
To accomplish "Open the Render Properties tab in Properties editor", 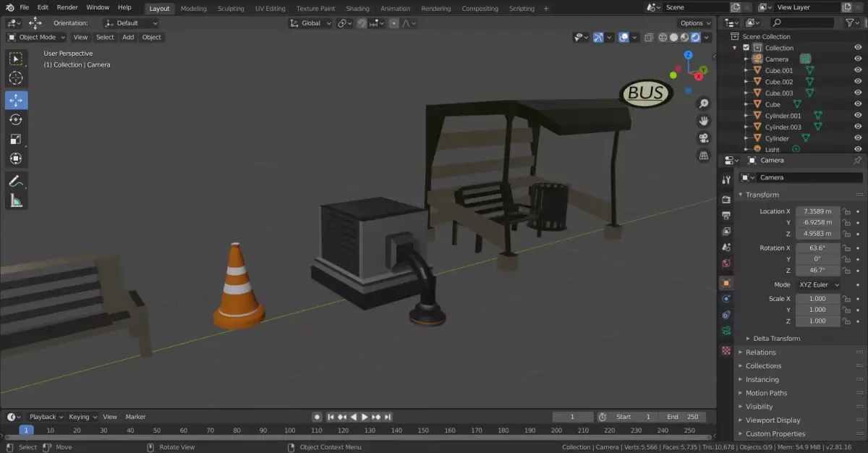I will click(x=726, y=200).
